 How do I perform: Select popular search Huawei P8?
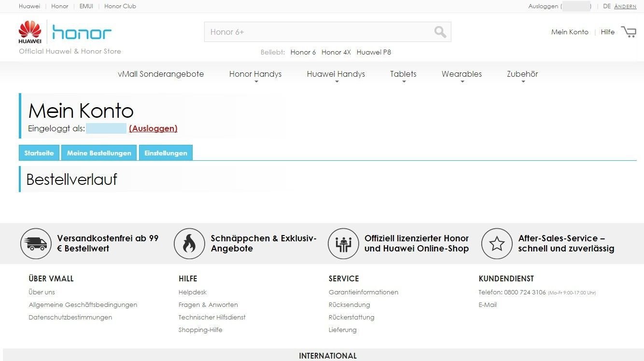point(374,52)
